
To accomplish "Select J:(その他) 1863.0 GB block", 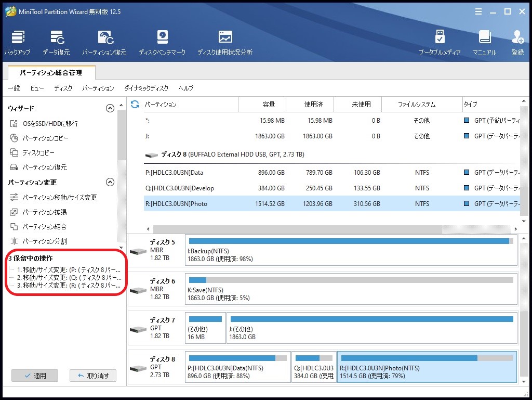I will 372,328.
